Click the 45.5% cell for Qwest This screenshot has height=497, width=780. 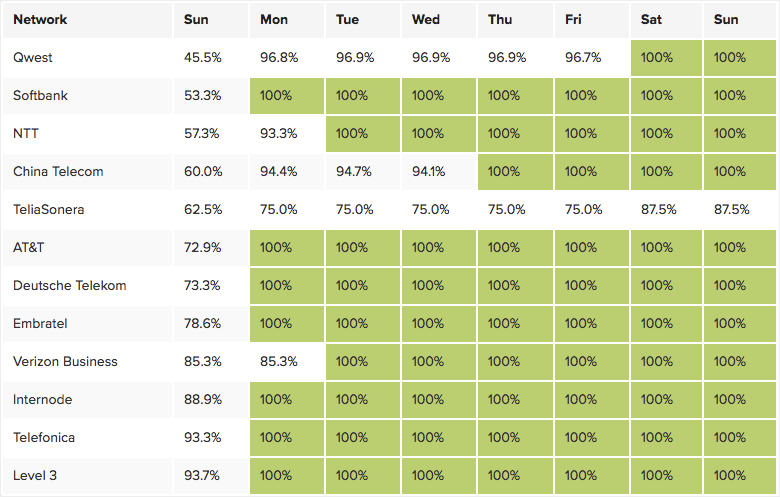point(203,58)
